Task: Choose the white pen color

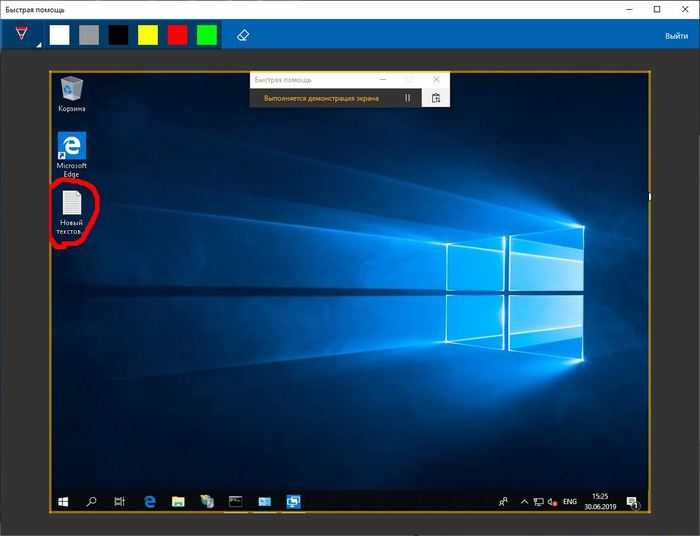Action: [x=59, y=35]
